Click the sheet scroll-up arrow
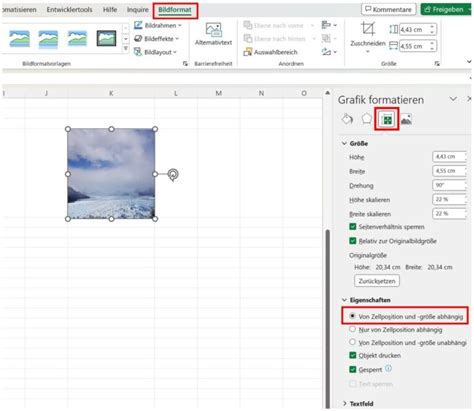 tap(327, 93)
